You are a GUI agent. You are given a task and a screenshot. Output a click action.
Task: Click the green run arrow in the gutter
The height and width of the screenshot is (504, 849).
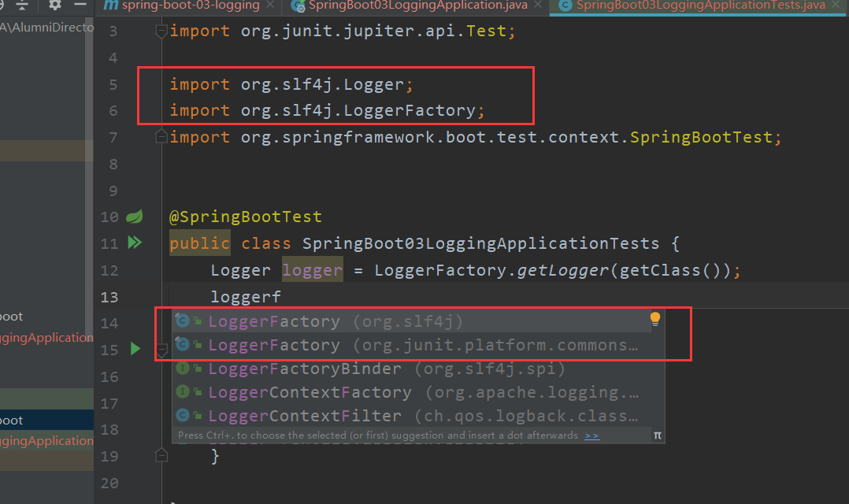[134, 349]
